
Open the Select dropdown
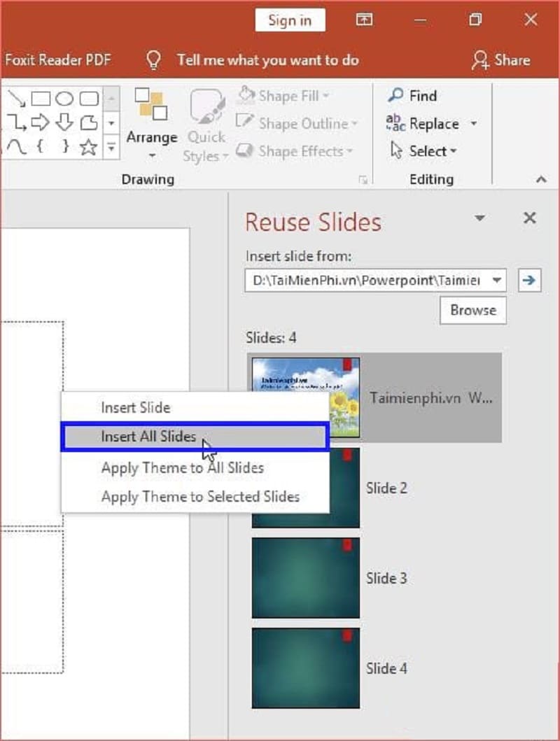click(x=423, y=151)
